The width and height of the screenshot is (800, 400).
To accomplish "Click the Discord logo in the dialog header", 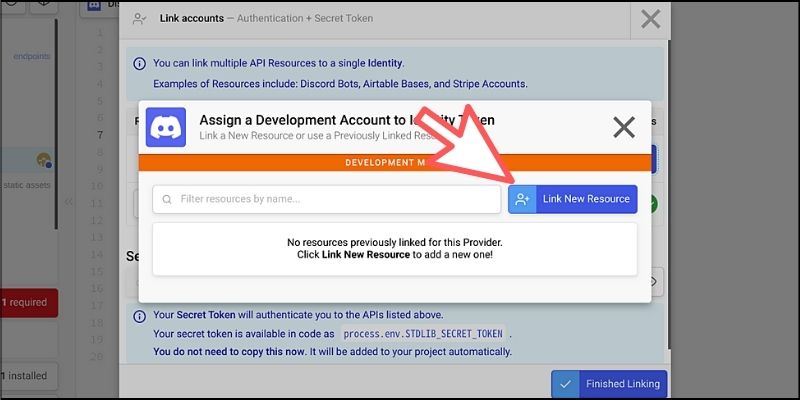I will [166, 127].
